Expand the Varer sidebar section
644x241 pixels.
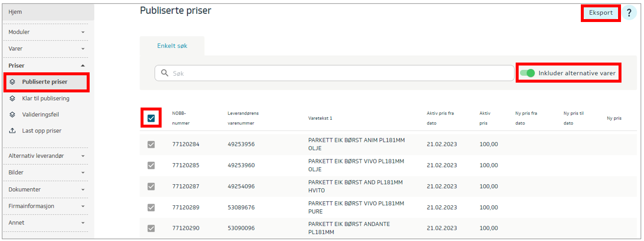(x=83, y=49)
